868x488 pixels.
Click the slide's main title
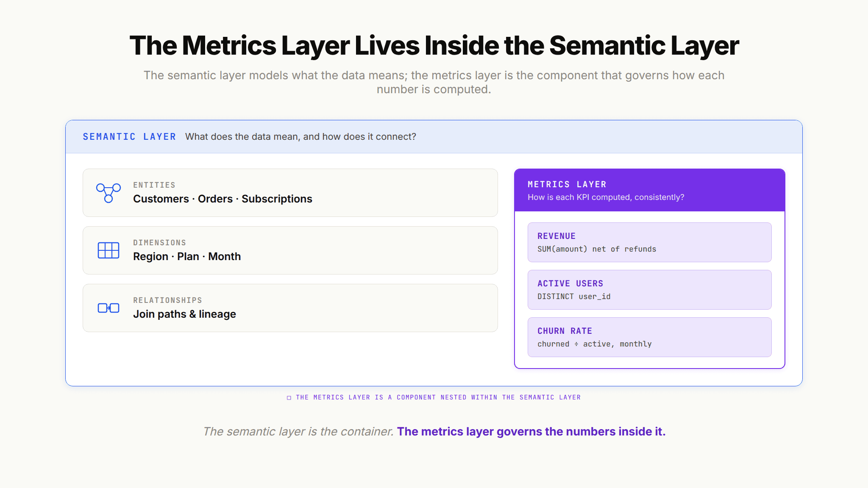pyautogui.click(x=434, y=46)
